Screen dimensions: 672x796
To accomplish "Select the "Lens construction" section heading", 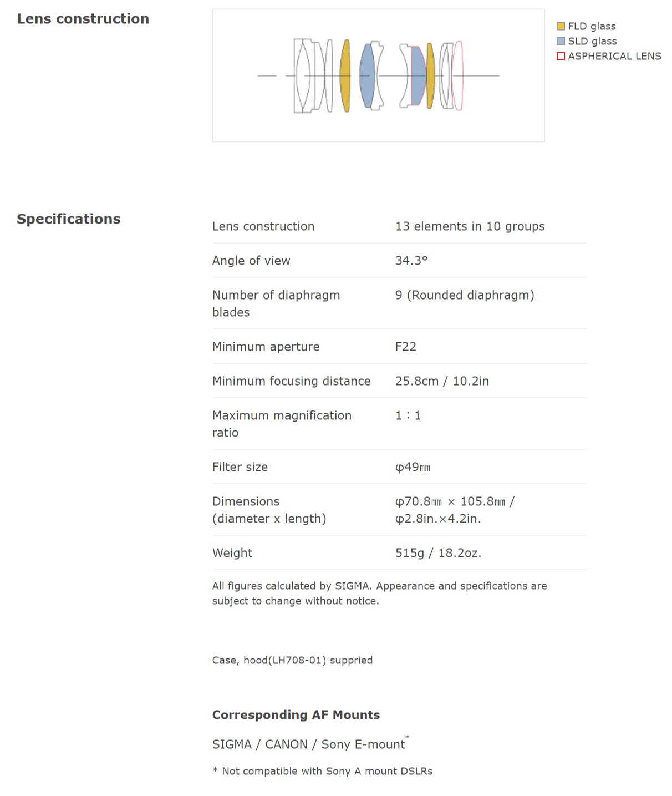I will point(83,19).
